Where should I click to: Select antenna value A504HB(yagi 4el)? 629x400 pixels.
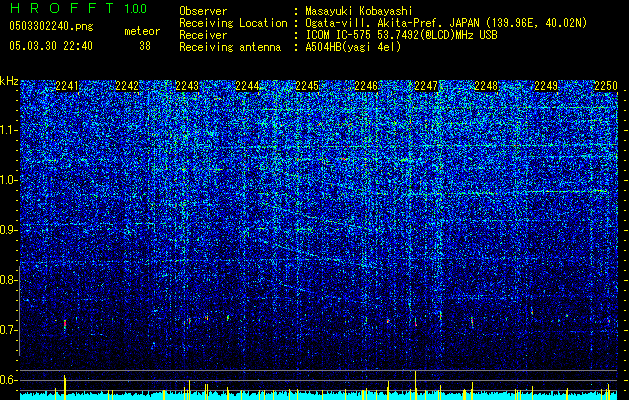(x=353, y=47)
